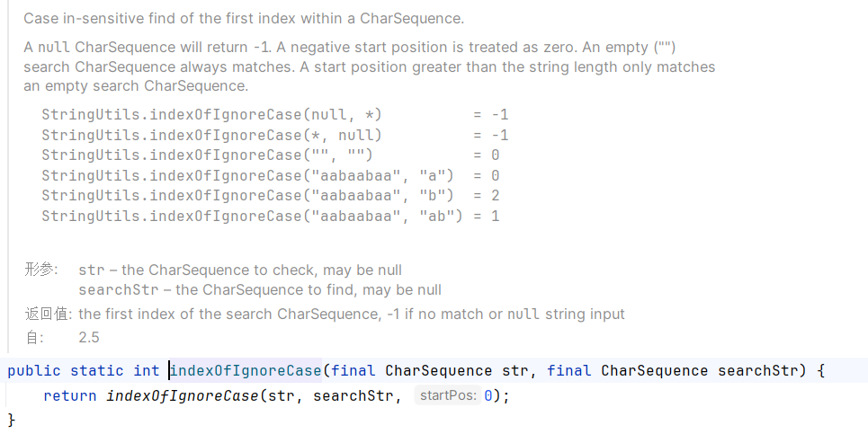Click the 返回值 return description text
The width and height of the screenshot is (868, 443).
pos(352,315)
